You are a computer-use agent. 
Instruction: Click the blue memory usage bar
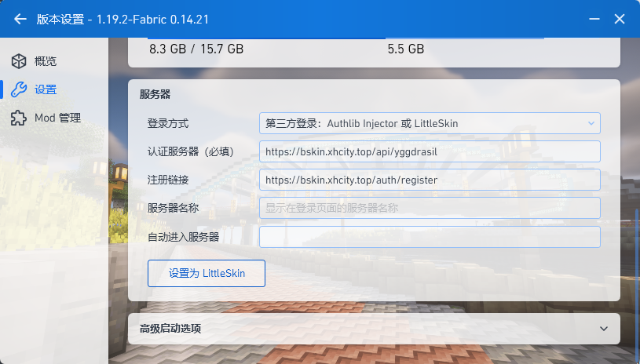267,37
